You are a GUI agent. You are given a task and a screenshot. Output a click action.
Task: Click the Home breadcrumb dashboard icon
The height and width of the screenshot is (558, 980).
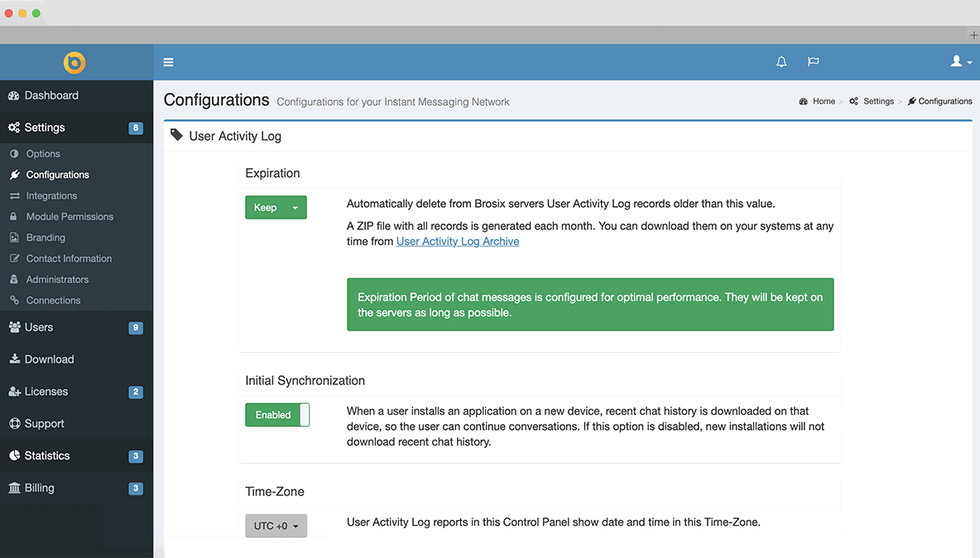(803, 101)
